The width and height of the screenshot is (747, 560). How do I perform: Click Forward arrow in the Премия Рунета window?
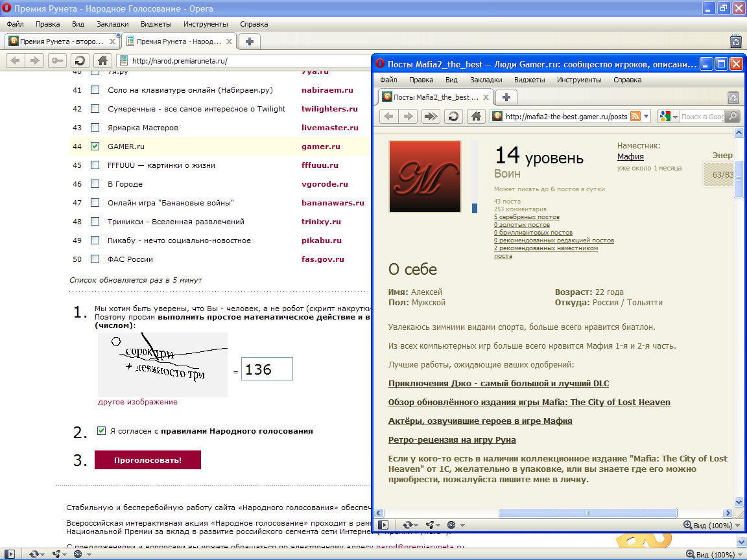[34, 60]
